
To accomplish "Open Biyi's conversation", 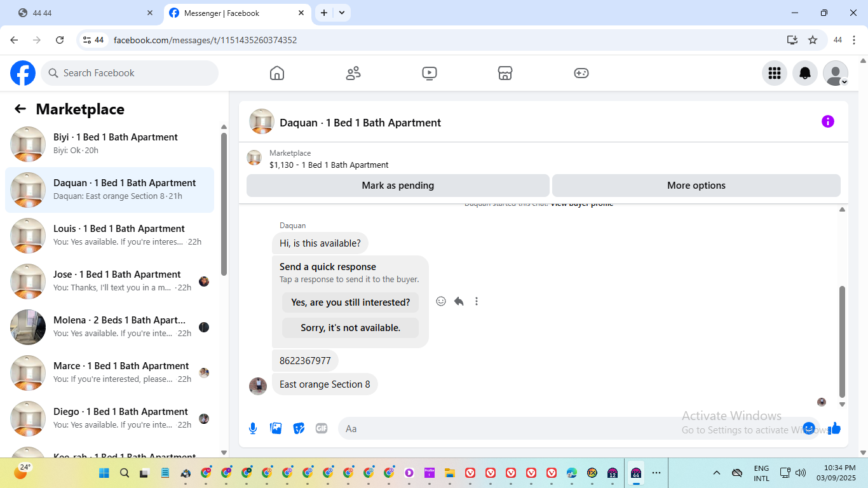I will pyautogui.click(x=109, y=144).
